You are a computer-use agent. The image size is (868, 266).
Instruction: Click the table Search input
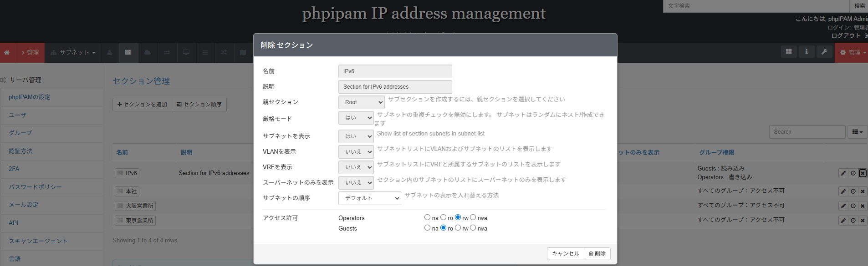[x=807, y=132]
